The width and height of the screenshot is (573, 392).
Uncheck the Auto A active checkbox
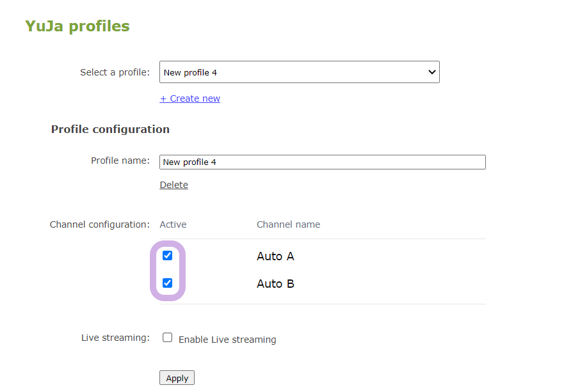pyautogui.click(x=168, y=256)
